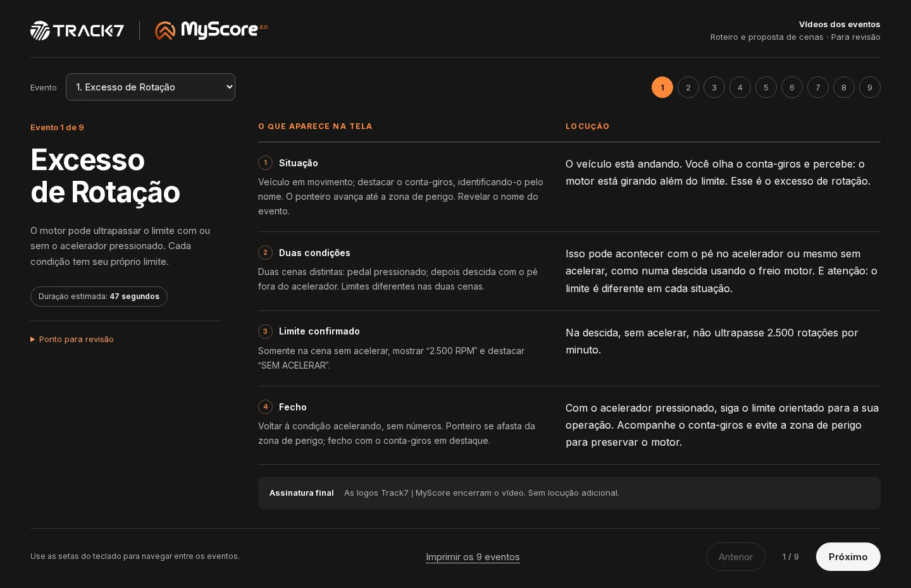This screenshot has height=588, width=911.
Task: Click the MyScore 2.0 logo
Action: pos(211,30)
